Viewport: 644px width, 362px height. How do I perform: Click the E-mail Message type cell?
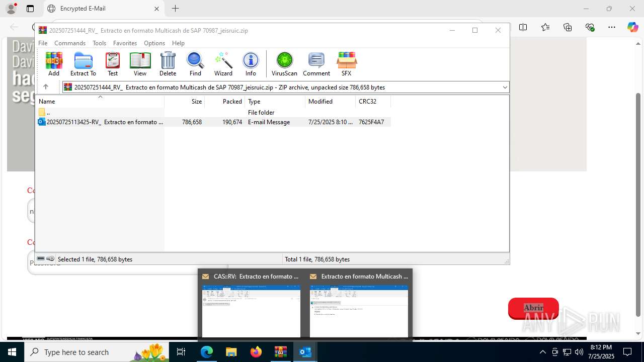click(x=269, y=122)
